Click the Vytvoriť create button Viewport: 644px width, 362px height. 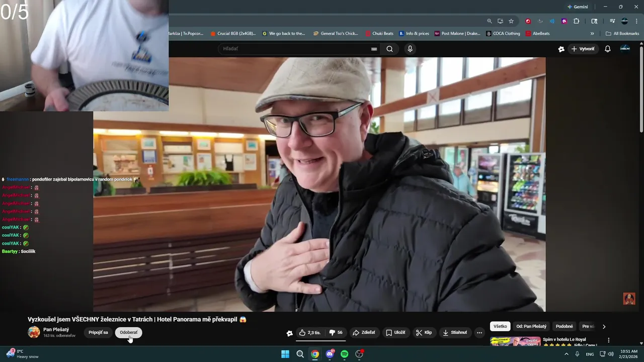[583, 49]
